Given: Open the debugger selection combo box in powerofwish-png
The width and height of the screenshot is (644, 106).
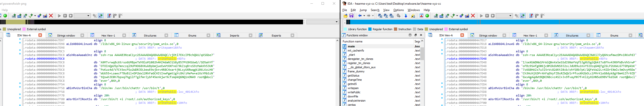Looking at the screenshot, I should [82, 16].
